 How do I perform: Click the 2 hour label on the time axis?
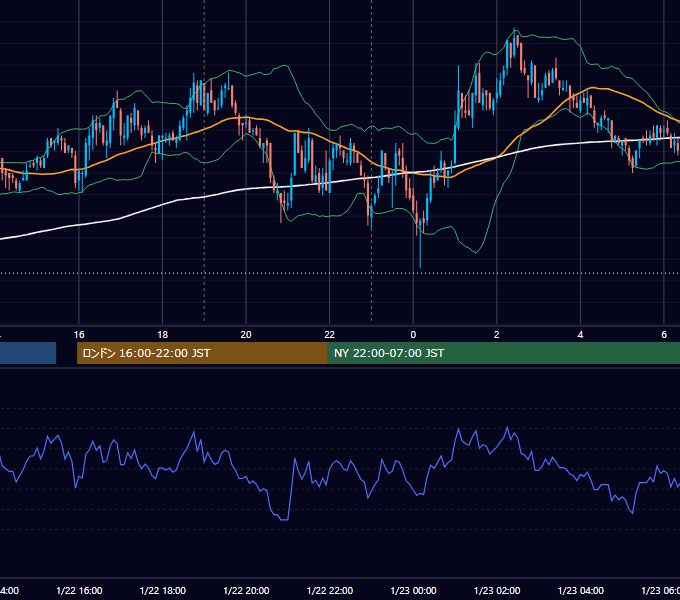497,335
